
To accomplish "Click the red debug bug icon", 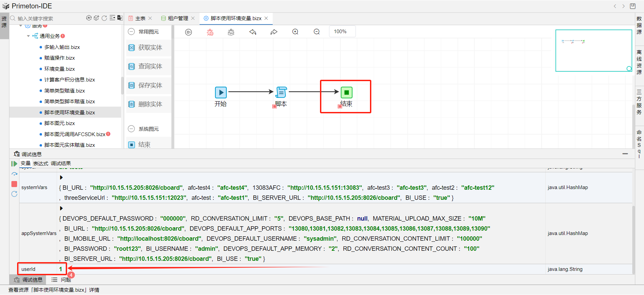I will pyautogui.click(x=210, y=32).
